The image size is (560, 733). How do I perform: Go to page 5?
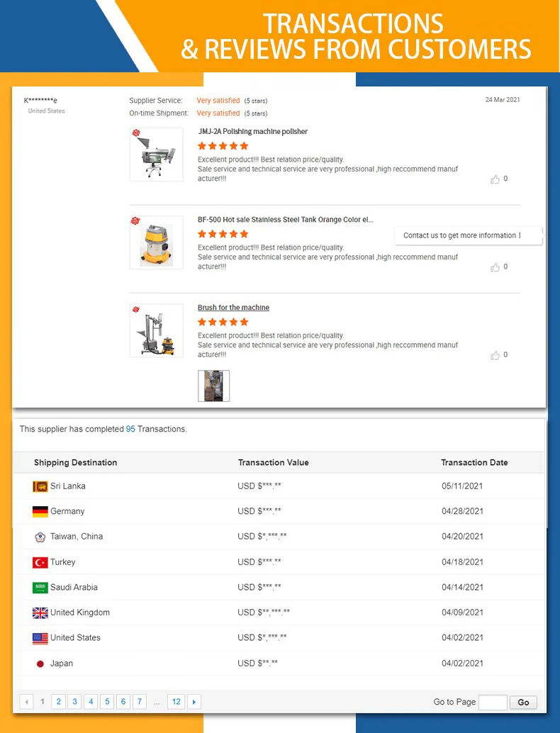tap(107, 702)
